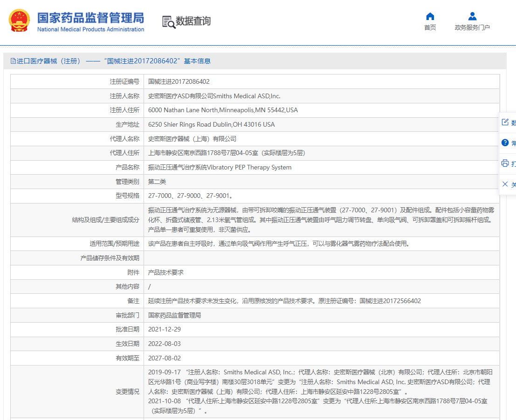Click effective date 2022-08-03
Screen dimensions: 516x420
coord(164,344)
